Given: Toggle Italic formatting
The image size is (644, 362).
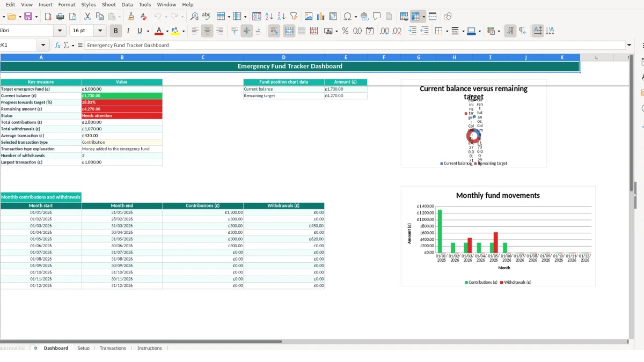Looking at the screenshot, I should tap(128, 31).
